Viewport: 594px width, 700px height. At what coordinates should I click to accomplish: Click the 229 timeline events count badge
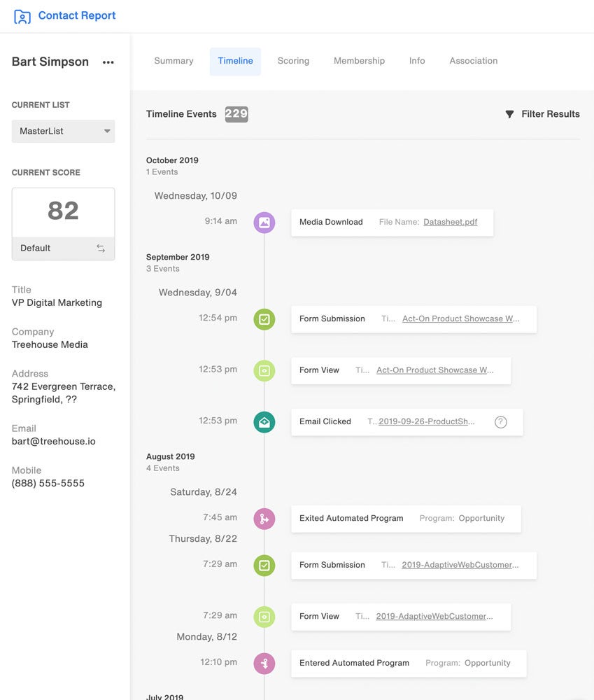point(236,114)
